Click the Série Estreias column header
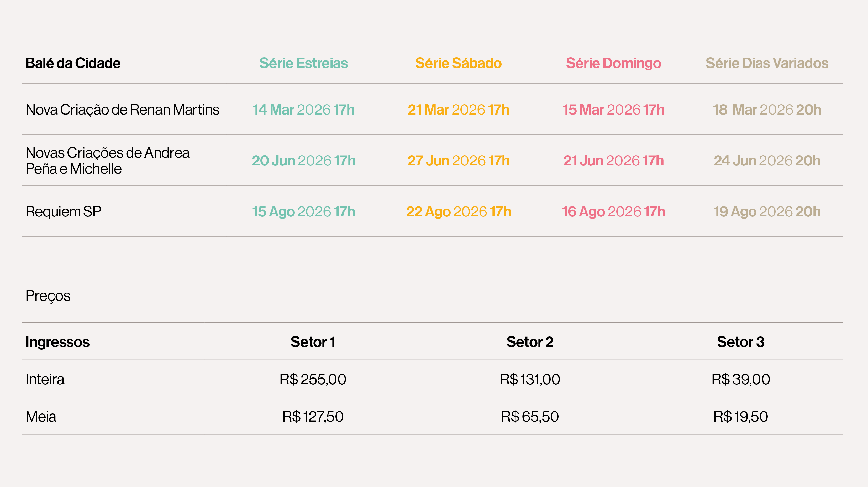 [303, 63]
